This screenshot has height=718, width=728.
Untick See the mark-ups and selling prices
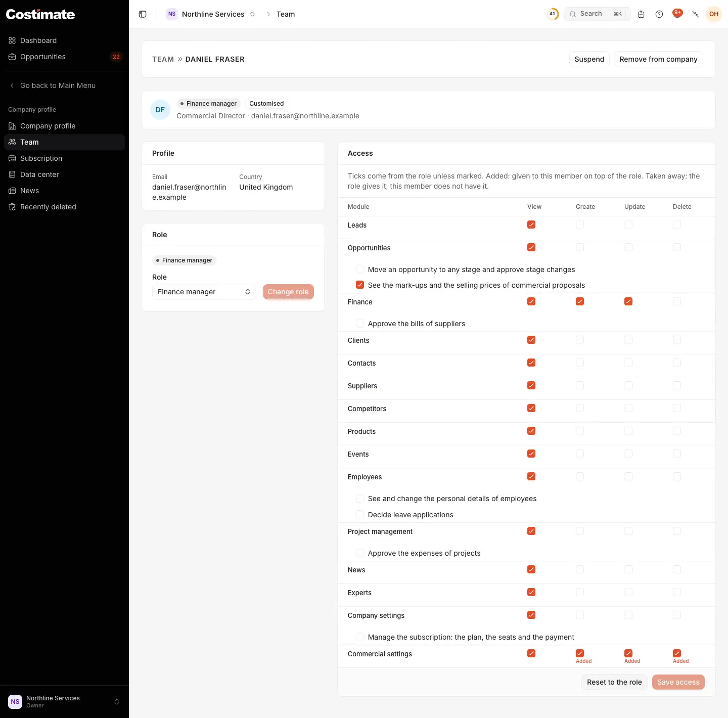click(360, 285)
